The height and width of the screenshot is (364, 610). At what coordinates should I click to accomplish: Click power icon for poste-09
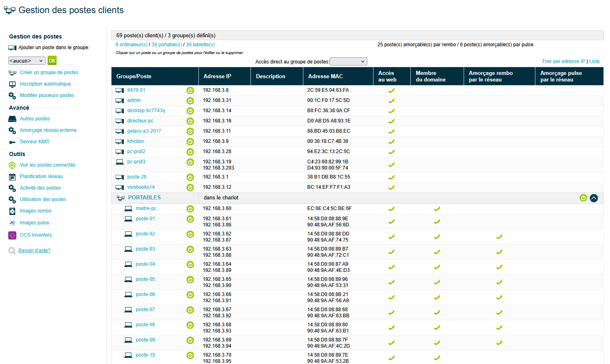(x=190, y=340)
